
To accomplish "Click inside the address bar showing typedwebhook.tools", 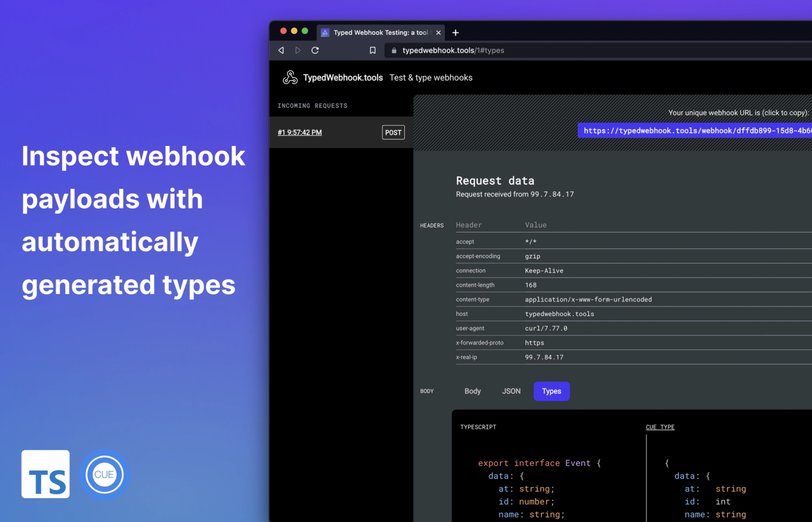I will [452, 50].
